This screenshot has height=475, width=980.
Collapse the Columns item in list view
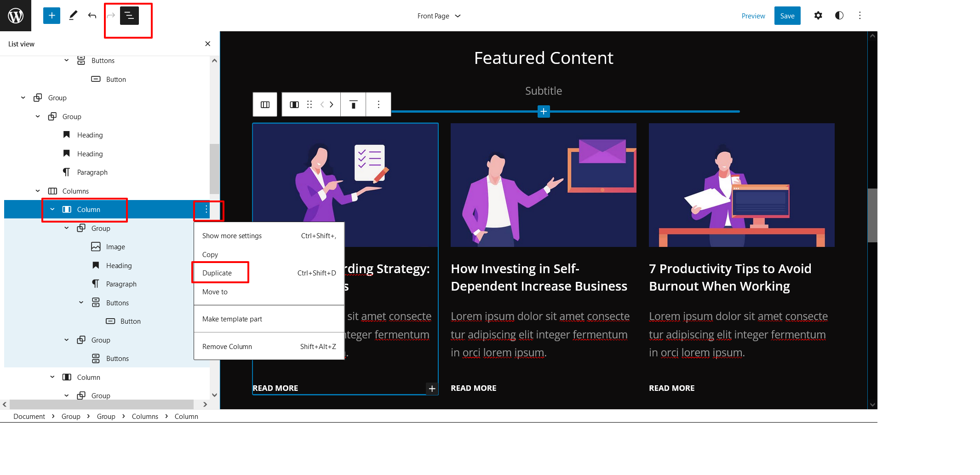click(x=38, y=191)
